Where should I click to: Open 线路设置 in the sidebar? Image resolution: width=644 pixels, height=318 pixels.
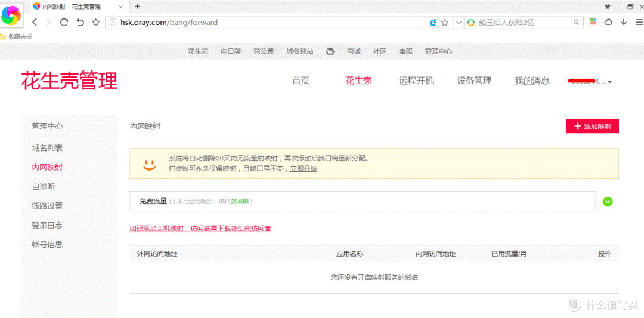[x=47, y=206]
